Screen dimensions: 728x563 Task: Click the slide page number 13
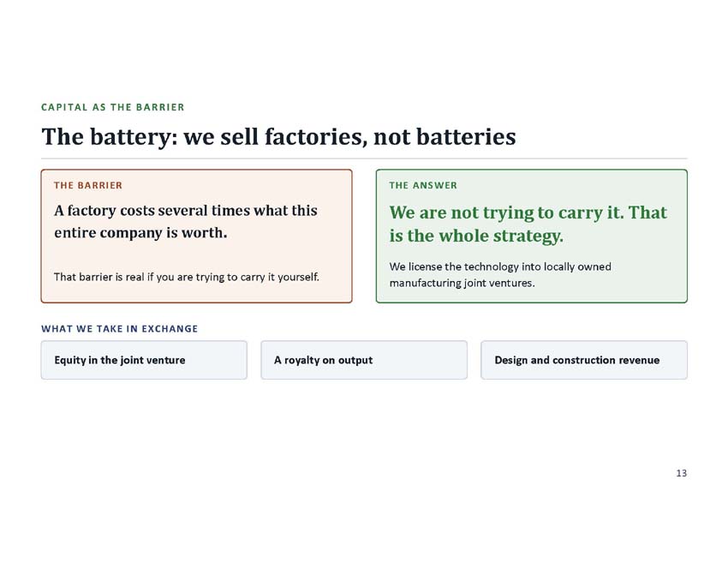(681, 473)
